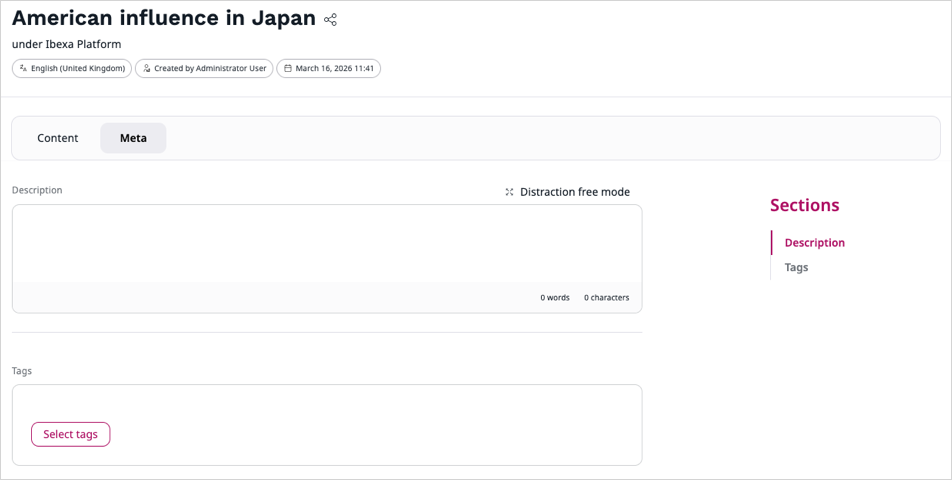The image size is (952, 480).
Task: Click the calendar icon in the date badge
Action: click(288, 69)
